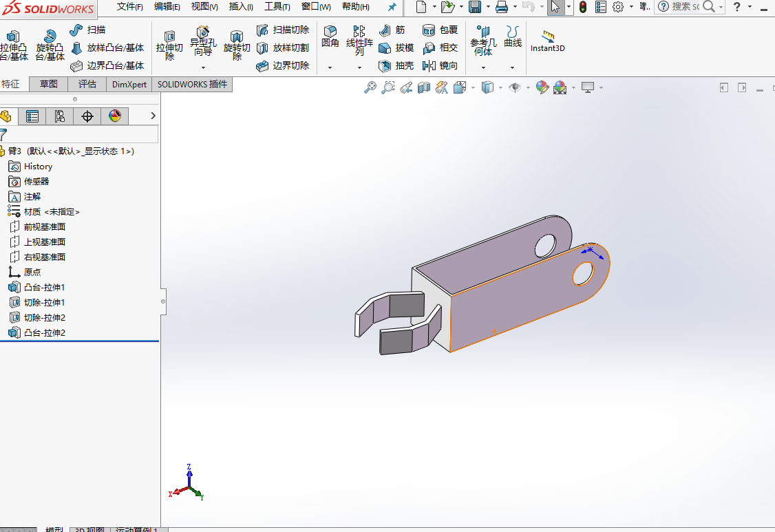Switch to the ConfigurationManager tab icon
Image resolution: width=775 pixels, height=532 pixels.
[x=59, y=116]
